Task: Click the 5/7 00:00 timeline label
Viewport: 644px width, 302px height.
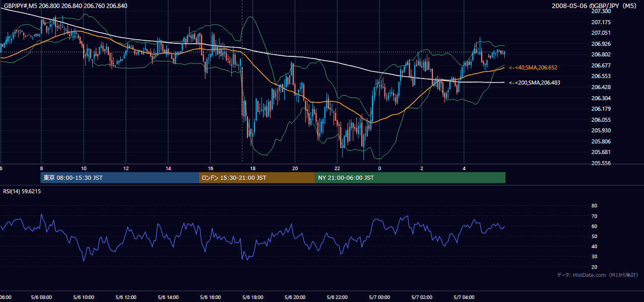Action: (x=379, y=297)
